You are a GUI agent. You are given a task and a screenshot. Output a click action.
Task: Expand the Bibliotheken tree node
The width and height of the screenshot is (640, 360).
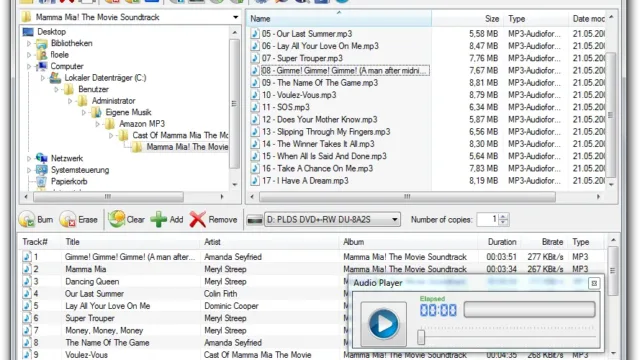29,43
